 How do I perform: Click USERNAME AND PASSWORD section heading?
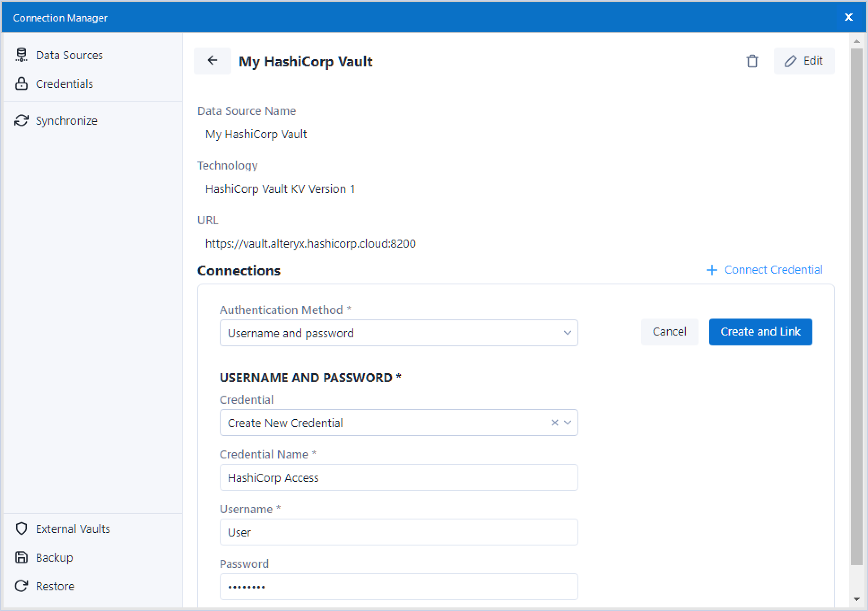(310, 378)
